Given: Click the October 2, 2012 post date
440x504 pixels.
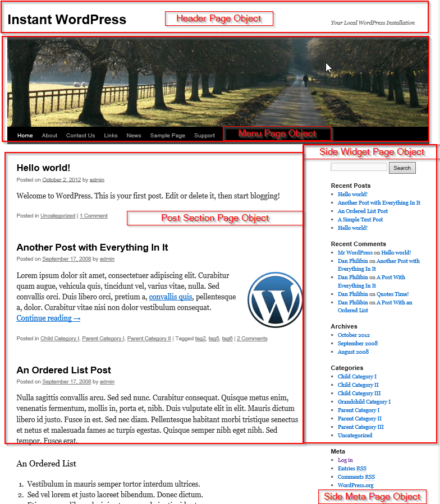Looking at the screenshot, I should [62, 180].
